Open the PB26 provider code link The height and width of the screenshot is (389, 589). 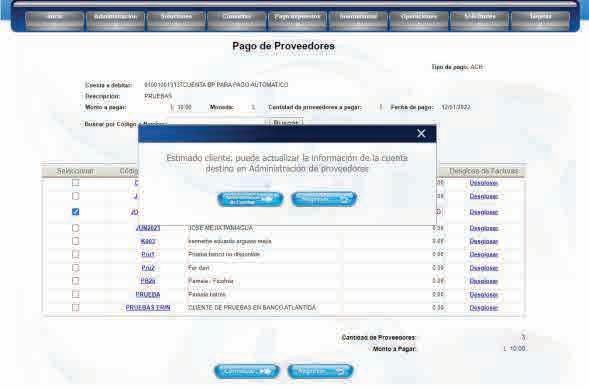148,281
